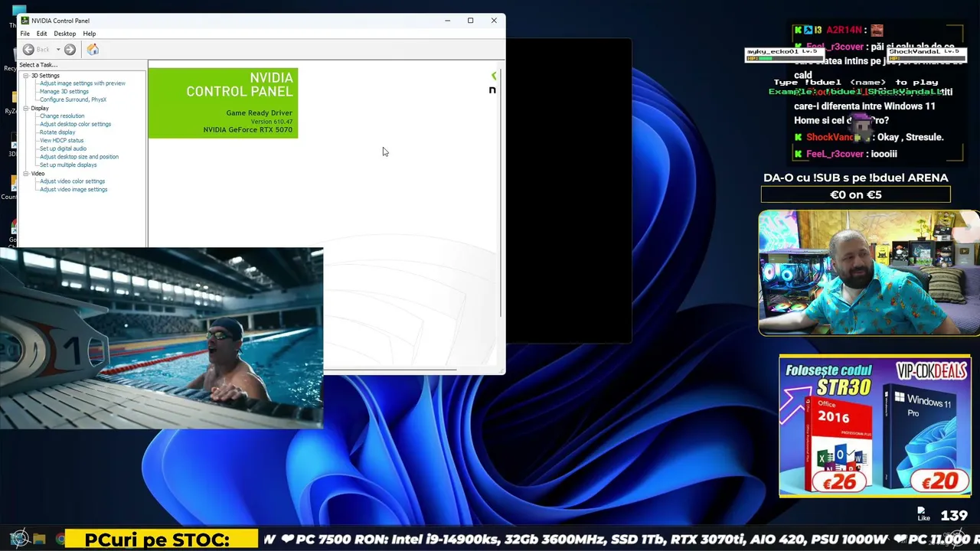Screen dimensions: 980x551
Task: Click the "Version 610.47" text
Action: tap(272, 122)
